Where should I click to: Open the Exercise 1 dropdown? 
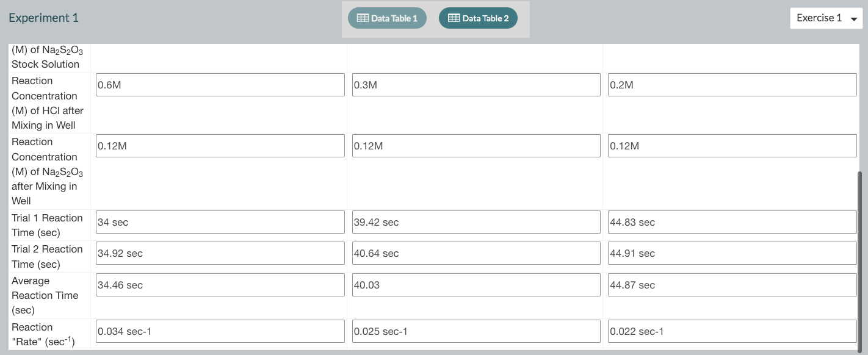(826, 18)
